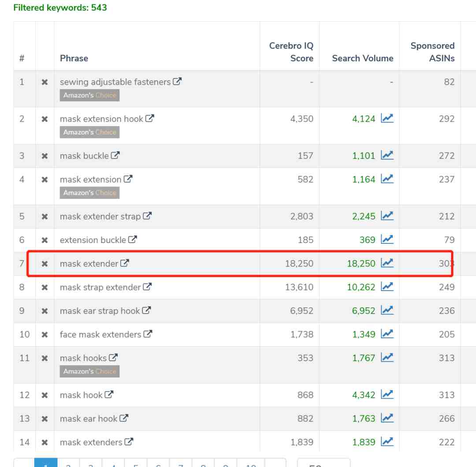View search volume trend chart for "mask buckle"
This screenshot has height=467, width=476.
coord(387,155)
